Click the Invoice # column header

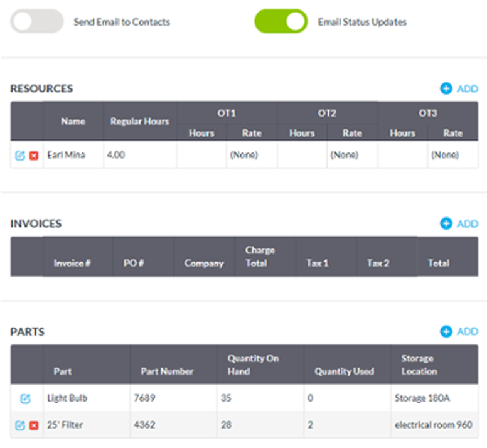coord(72,263)
